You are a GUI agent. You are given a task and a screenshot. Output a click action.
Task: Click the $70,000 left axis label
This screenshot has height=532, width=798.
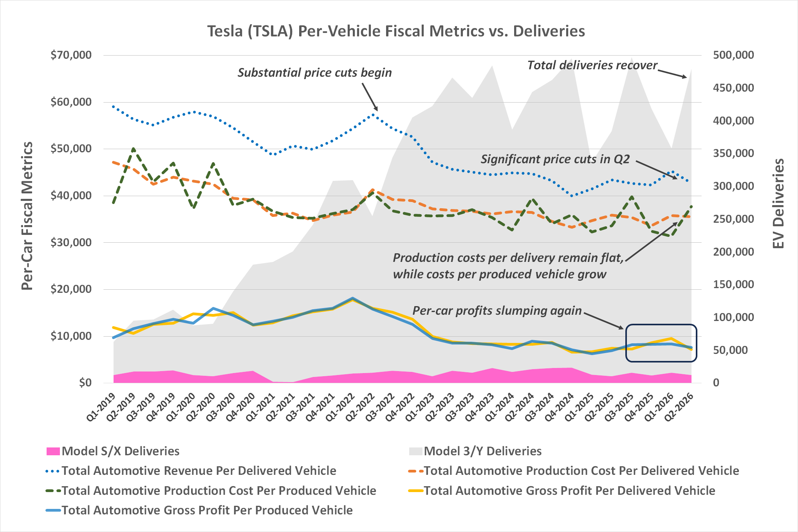tap(71, 55)
